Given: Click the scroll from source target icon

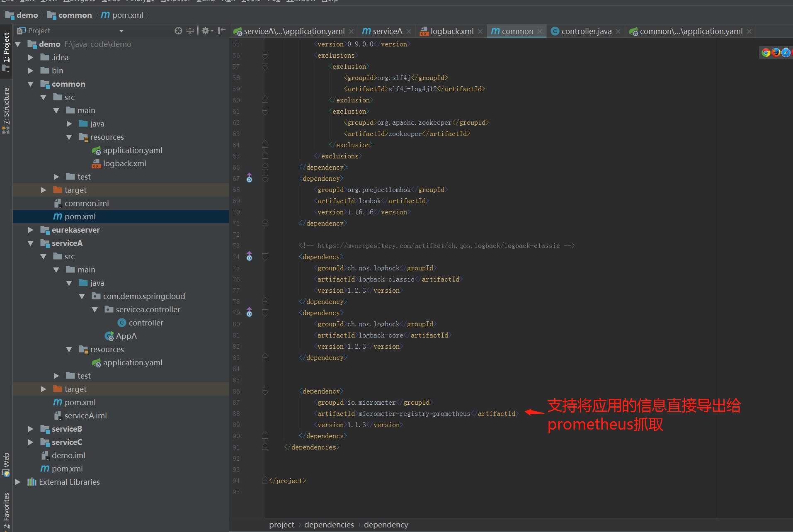Looking at the screenshot, I should point(178,31).
